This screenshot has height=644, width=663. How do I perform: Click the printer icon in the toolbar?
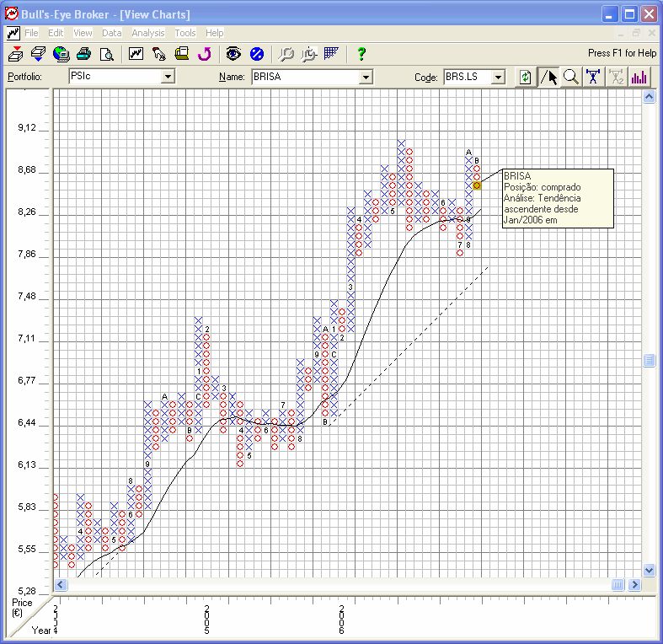coord(83,54)
